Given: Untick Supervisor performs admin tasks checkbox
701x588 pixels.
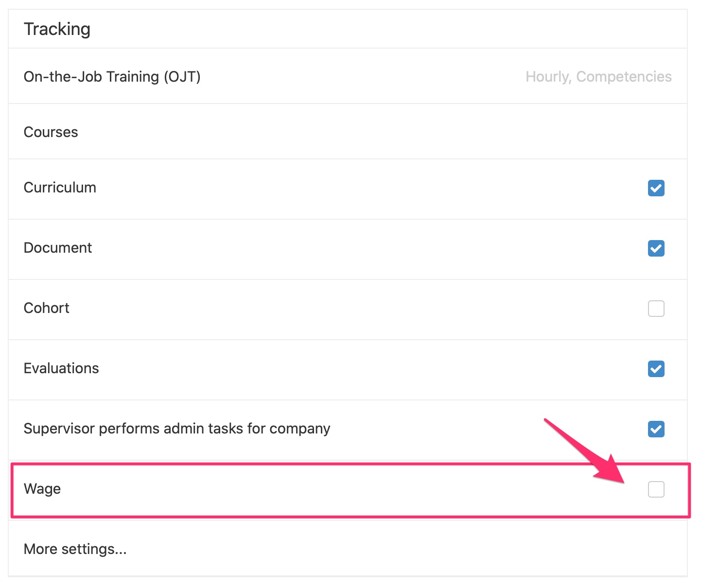Looking at the screenshot, I should [656, 429].
